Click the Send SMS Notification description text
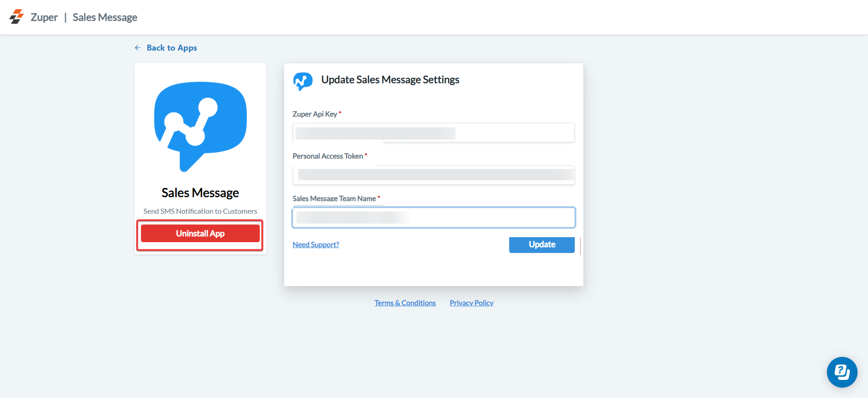Screen dimensions: 868x398 [x=200, y=211]
